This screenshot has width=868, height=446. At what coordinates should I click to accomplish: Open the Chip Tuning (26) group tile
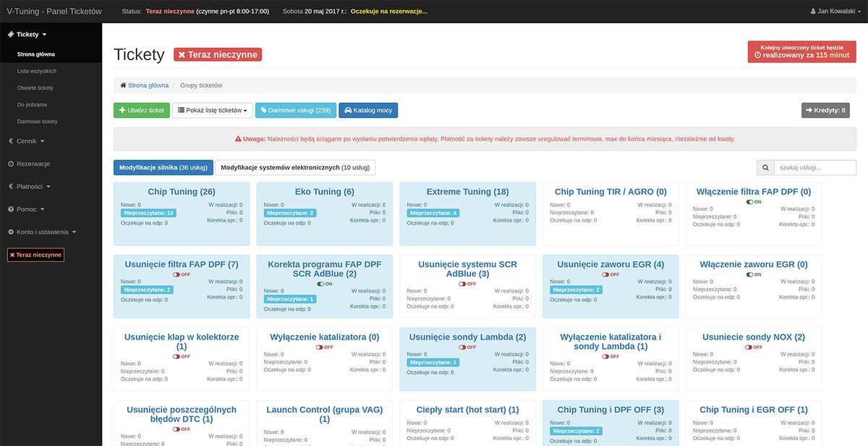click(182, 192)
